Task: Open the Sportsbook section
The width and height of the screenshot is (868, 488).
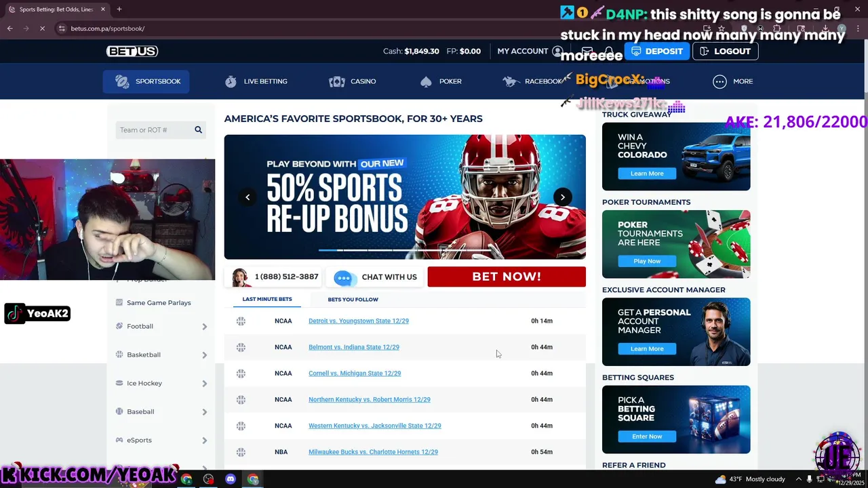Action: point(148,81)
